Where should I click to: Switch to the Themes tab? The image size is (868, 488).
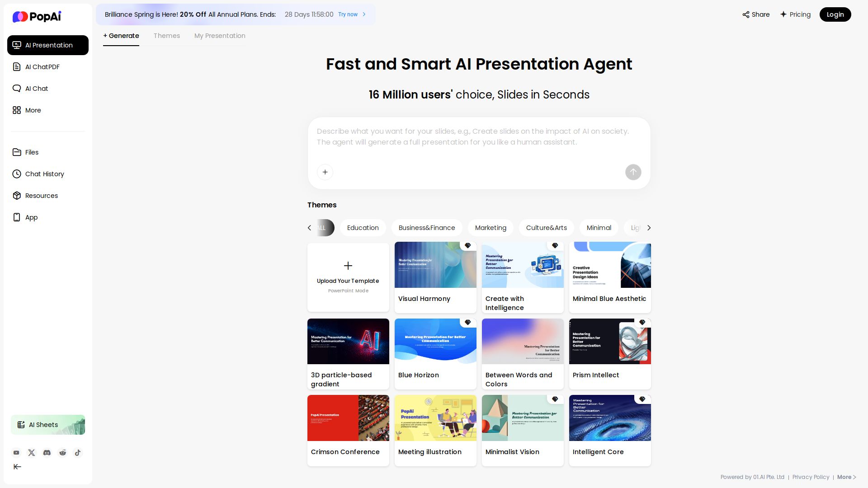click(x=166, y=36)
